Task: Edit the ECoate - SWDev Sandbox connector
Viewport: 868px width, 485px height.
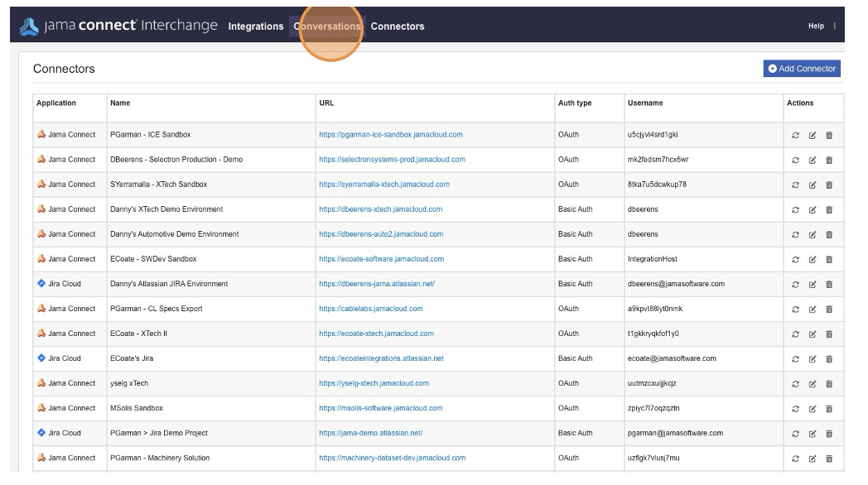Action: pyautogui.click(x=812, y=259)
